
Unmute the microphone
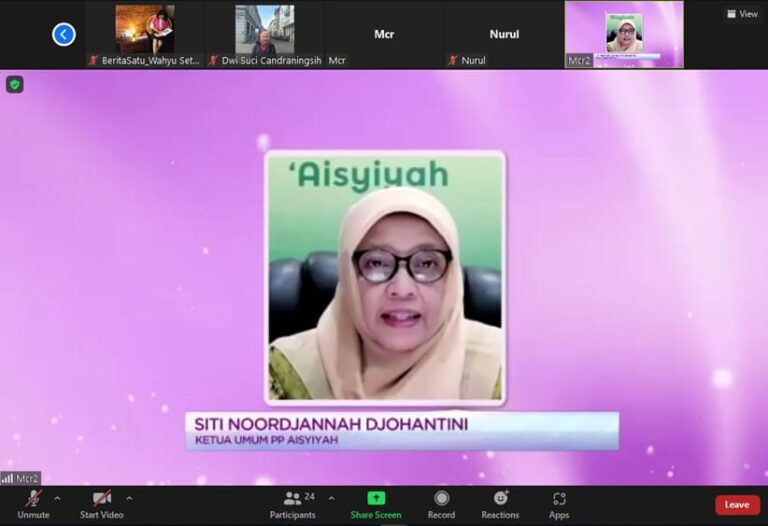click(33, 505)
